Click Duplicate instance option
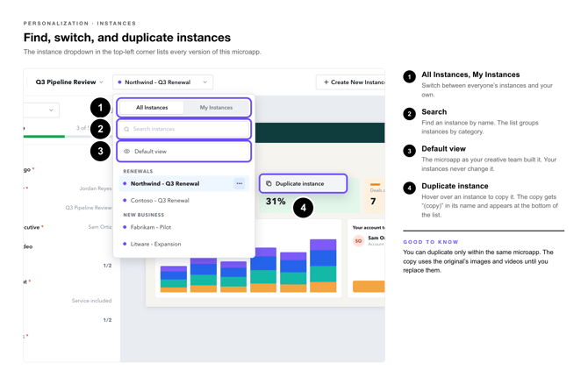The width and height of the screenshot is (588, 377). coord(303,183)
